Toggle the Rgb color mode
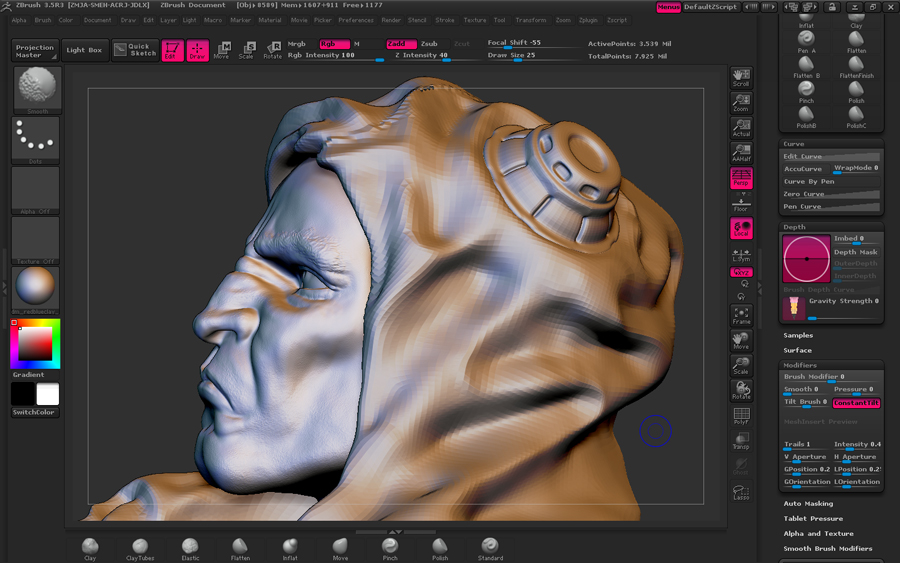Screen dimensions: 900x563 (x=334, y=44)
